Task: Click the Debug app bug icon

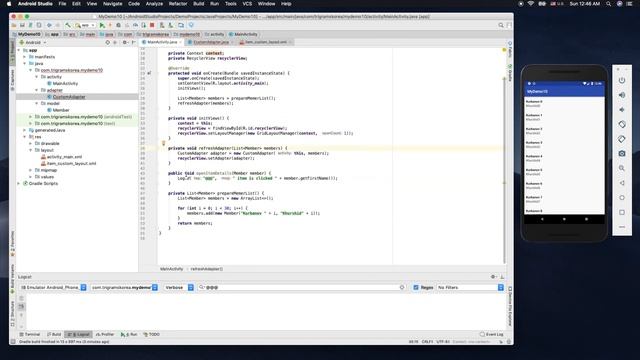Action: click(118, 25)
